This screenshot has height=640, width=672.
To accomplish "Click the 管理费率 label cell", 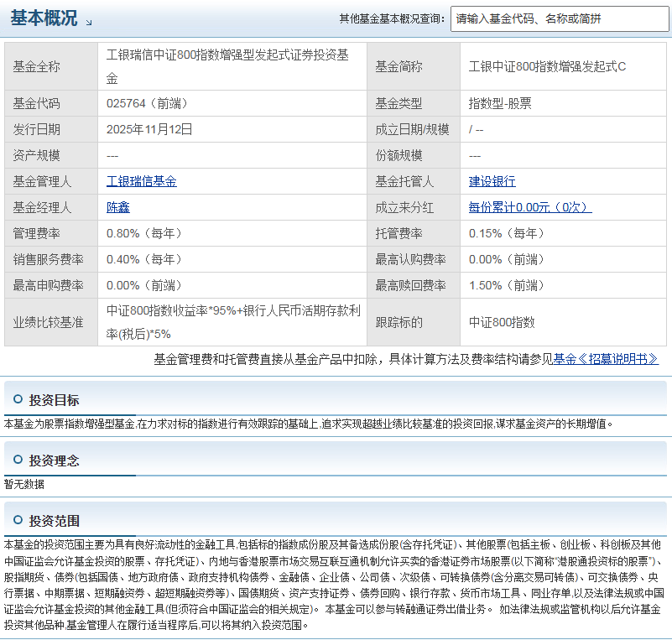I will coord(51,233).
